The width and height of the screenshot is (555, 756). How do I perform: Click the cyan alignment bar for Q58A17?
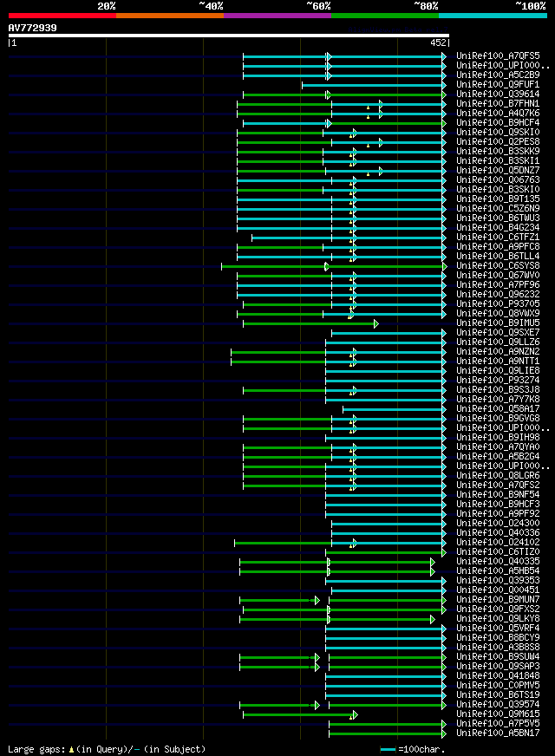click(x=395, y=409)
